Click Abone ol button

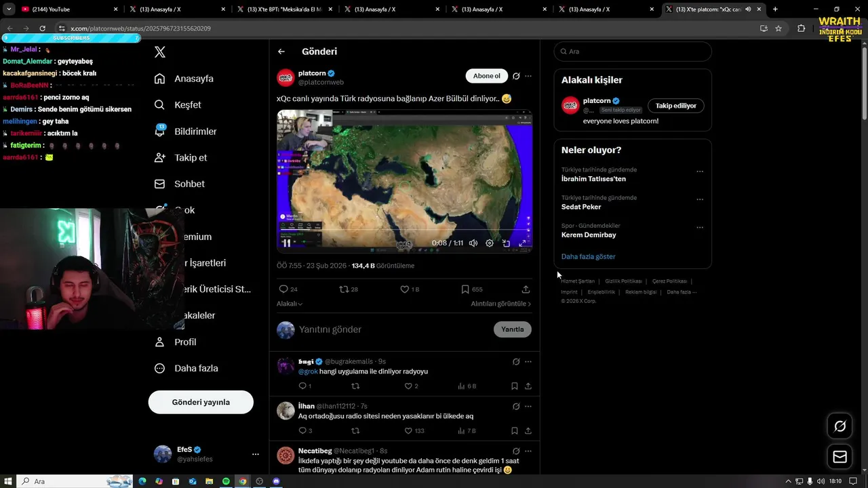[486, 76]
